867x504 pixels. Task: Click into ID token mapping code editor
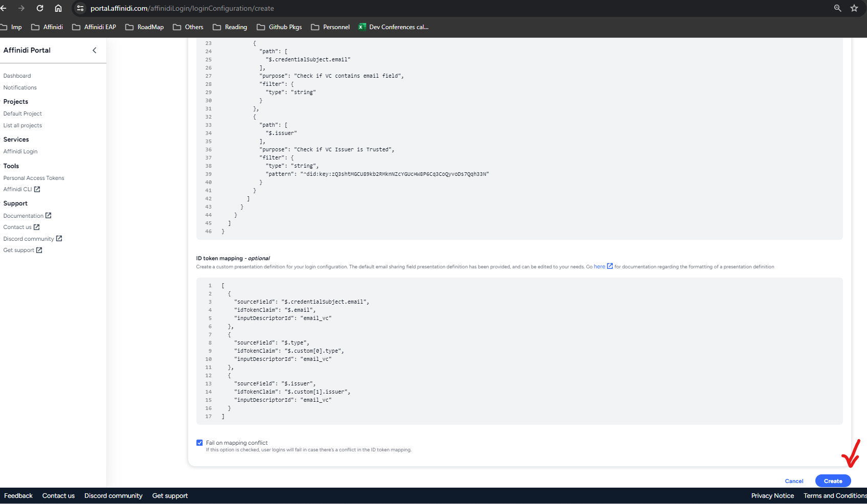click(x=519, y=351)
